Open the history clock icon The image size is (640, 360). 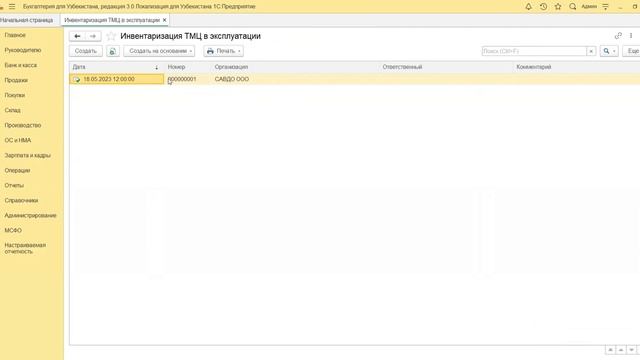(543, 7)
